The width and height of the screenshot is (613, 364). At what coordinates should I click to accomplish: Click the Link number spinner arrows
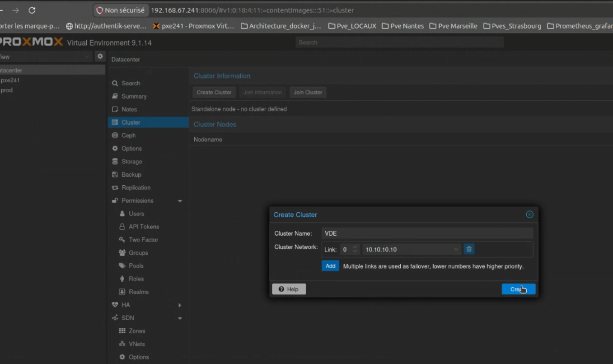355,249
